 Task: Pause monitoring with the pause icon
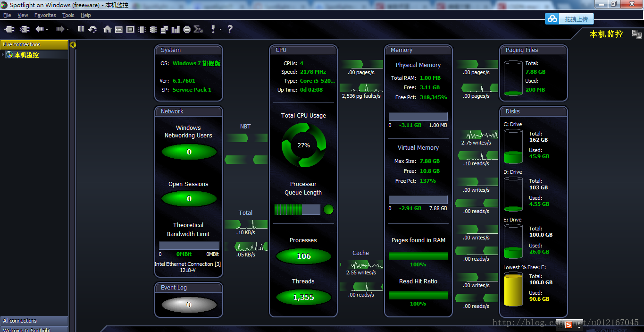(x=81, y=29)
